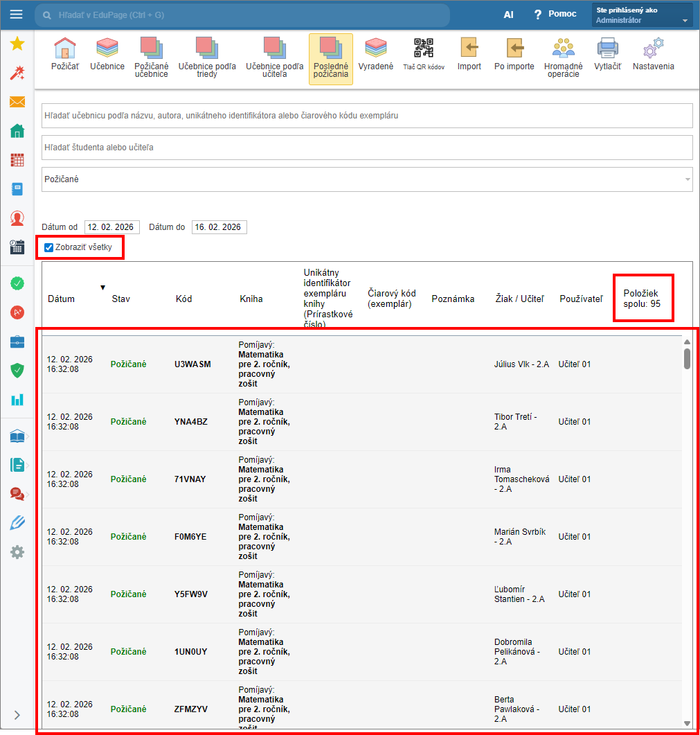Uncheck the Zobraziť všetky checkbox
Screen dimensions: 700x735
48,247
